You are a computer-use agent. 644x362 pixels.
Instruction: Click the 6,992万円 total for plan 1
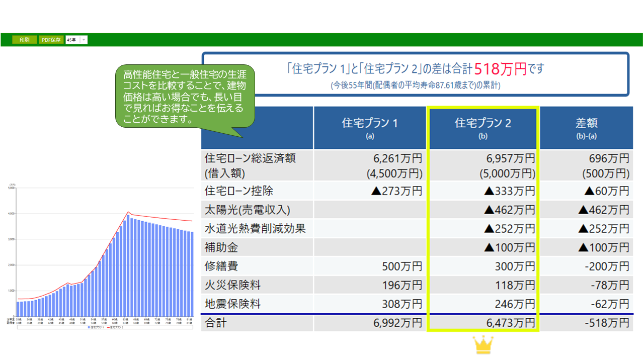[x=397, y=323]
